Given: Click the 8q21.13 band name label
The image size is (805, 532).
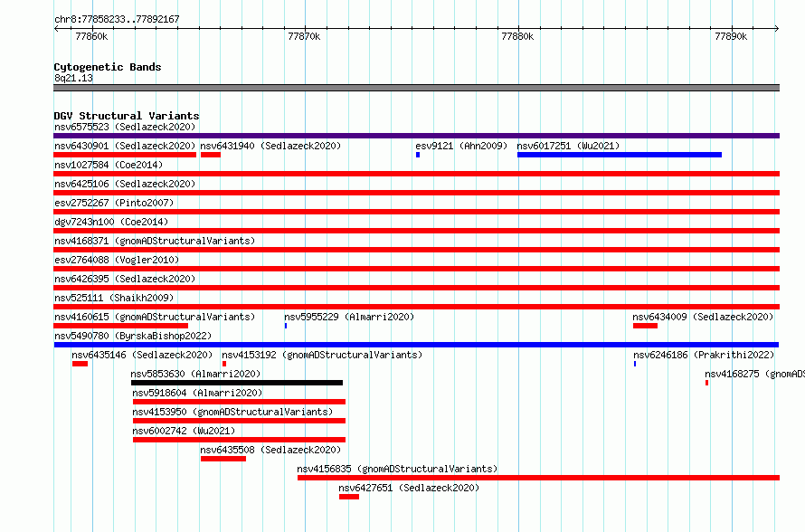Looking at the screenshot, I should pyautogui.click(x=73, y=78).
